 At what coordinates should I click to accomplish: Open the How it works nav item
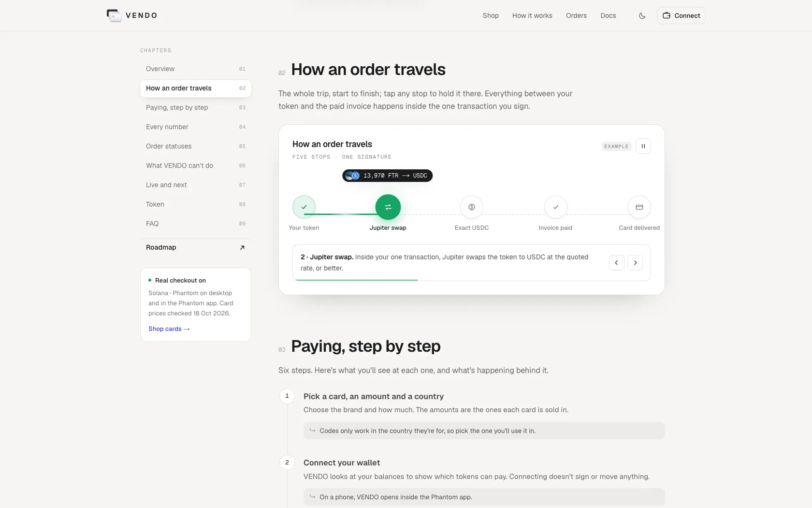(532, 15)
